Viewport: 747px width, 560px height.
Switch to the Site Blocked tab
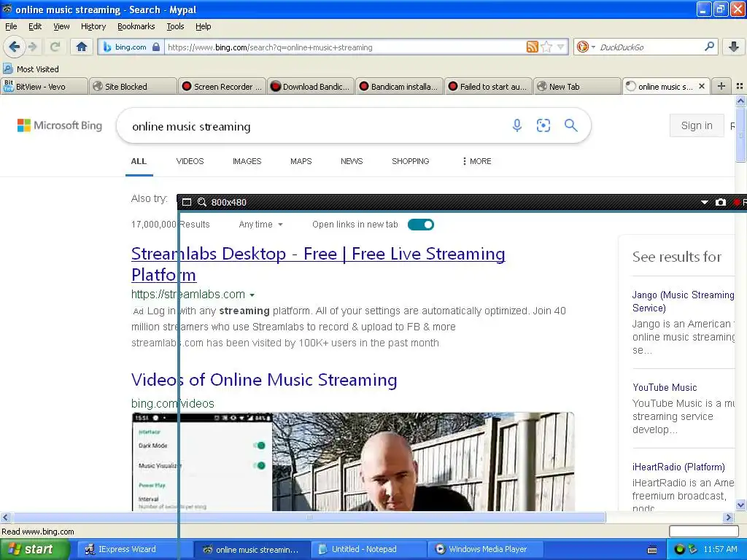133,86
